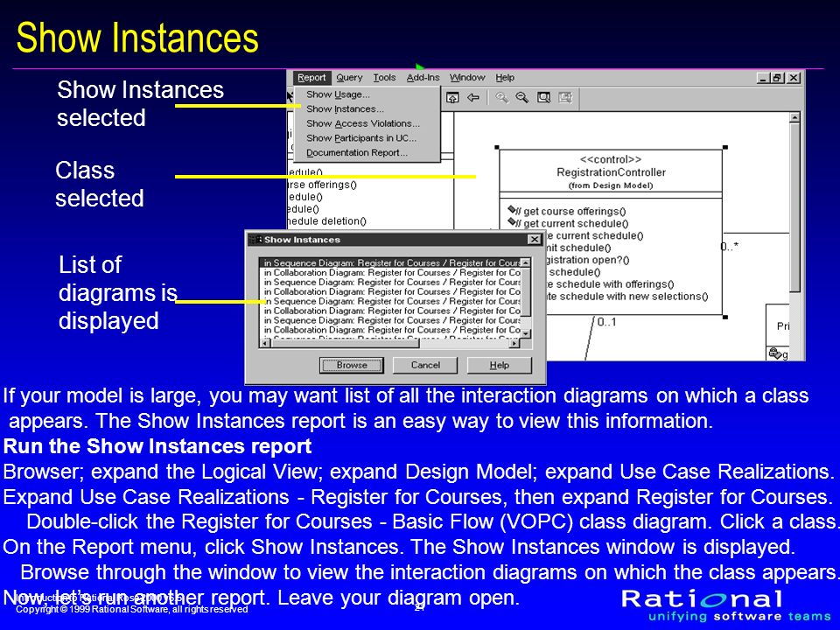Select the RegistrationController class name
840x630 pixels.
point(611,172)
